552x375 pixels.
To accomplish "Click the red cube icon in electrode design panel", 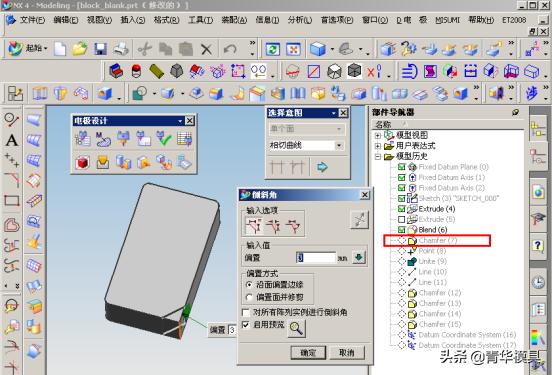I will point(82,162).
